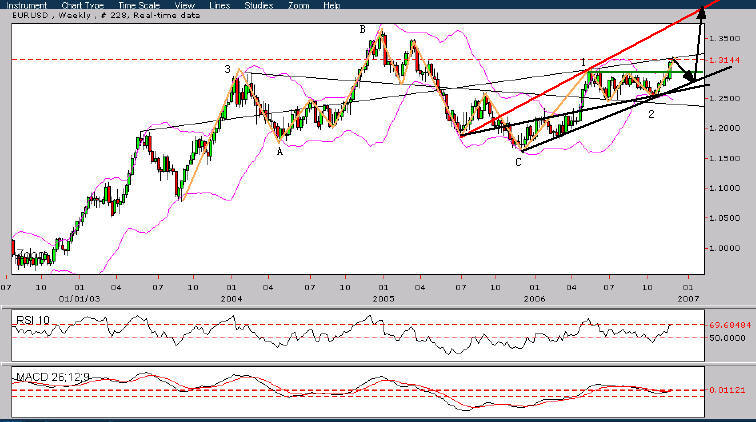Click the 1.0500 price axis label
This screenshot has width=756, height=422.
(x=723, y=218)
